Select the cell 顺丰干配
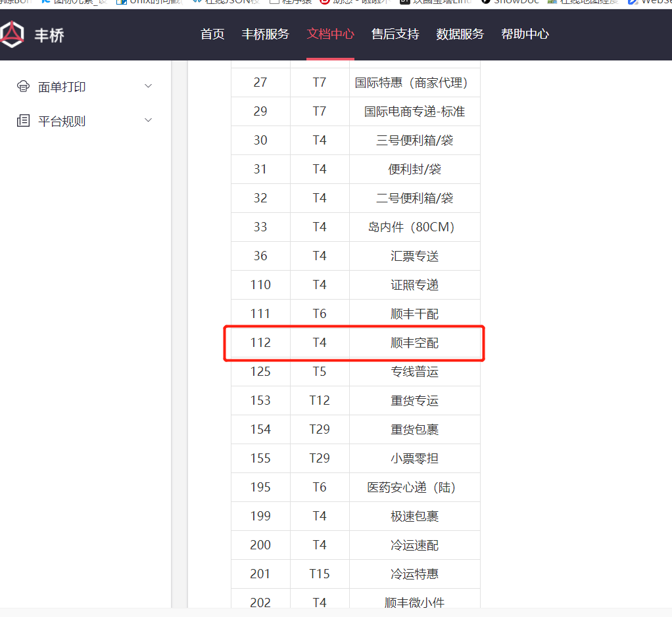This screenshot has width=672, height=617. point(414,314)
